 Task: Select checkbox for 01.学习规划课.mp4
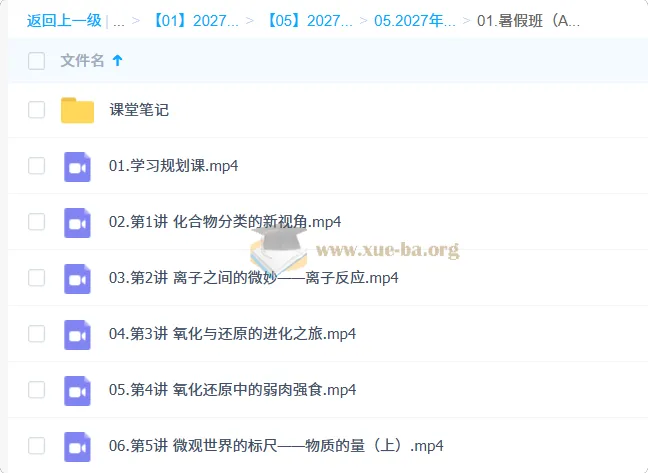[36, 166]
